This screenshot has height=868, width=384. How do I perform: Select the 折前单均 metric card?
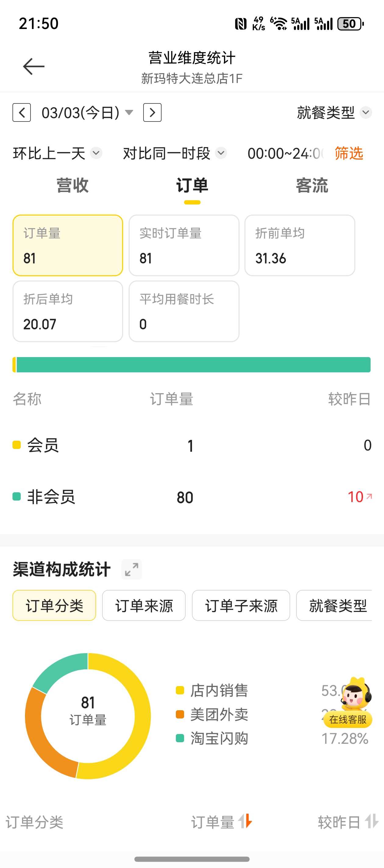click(300, 245)
